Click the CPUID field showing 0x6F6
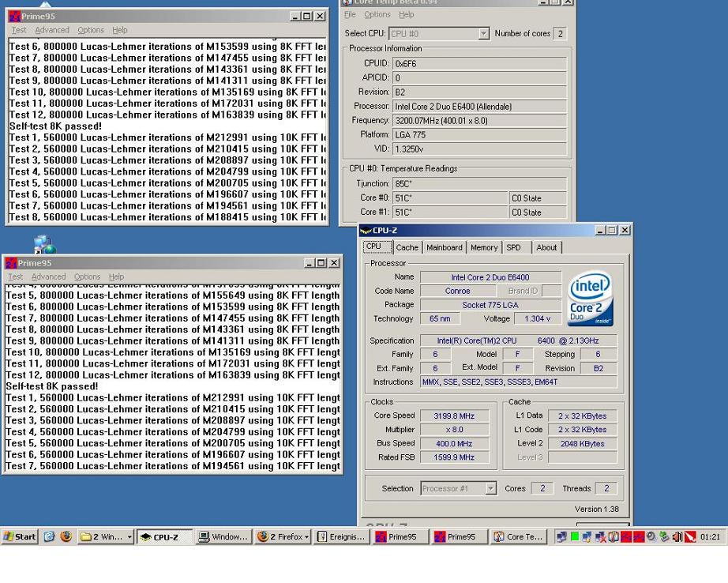 pyautogui.click(x=479, y=64)
